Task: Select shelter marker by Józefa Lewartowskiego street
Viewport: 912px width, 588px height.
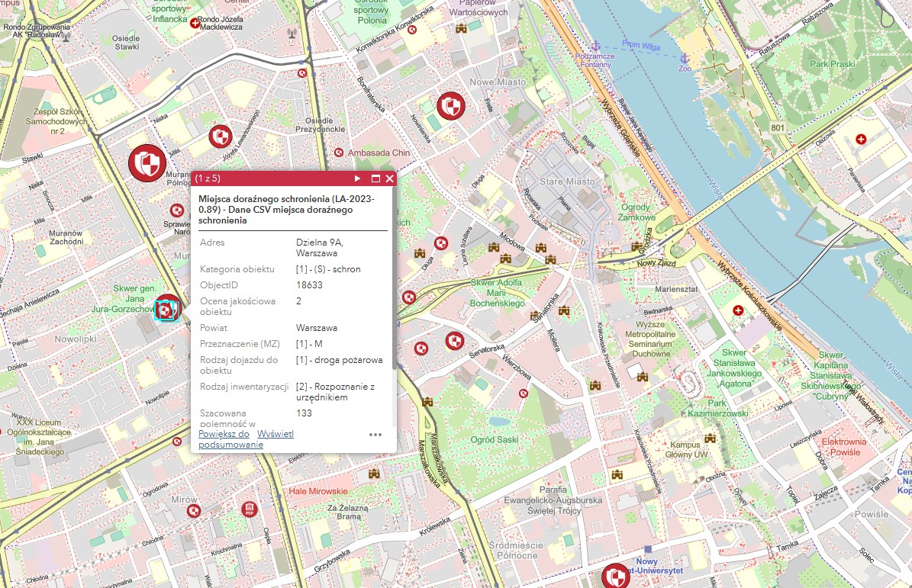Action: [x=221, y=137]
